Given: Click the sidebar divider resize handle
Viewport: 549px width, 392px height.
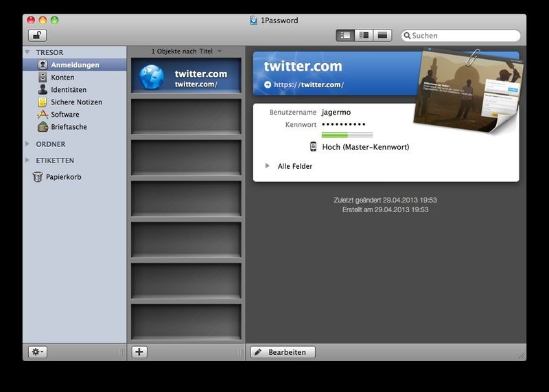Looking at the screenshot, I should click(122, 351).
